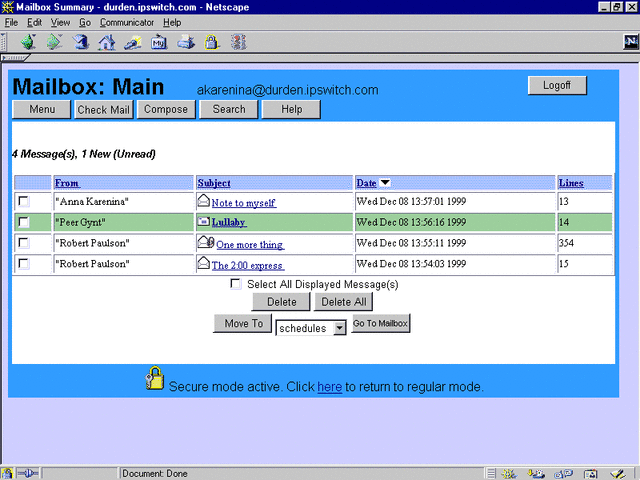Sort messages by Subject column header
Image resolution: width=640 pixels, height=480 pixels.
(214, 183)
